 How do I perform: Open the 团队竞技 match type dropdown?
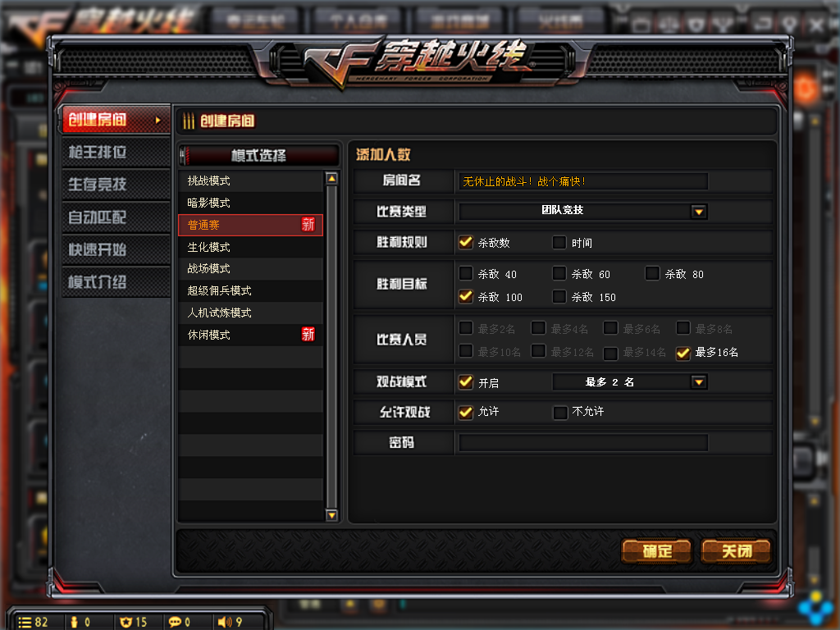coord(699,212)
